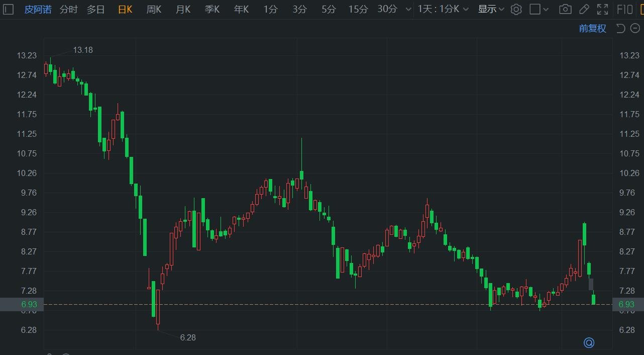Click the 前复权 adjustment link
644x355 pixels.
(x=592, y=28)
